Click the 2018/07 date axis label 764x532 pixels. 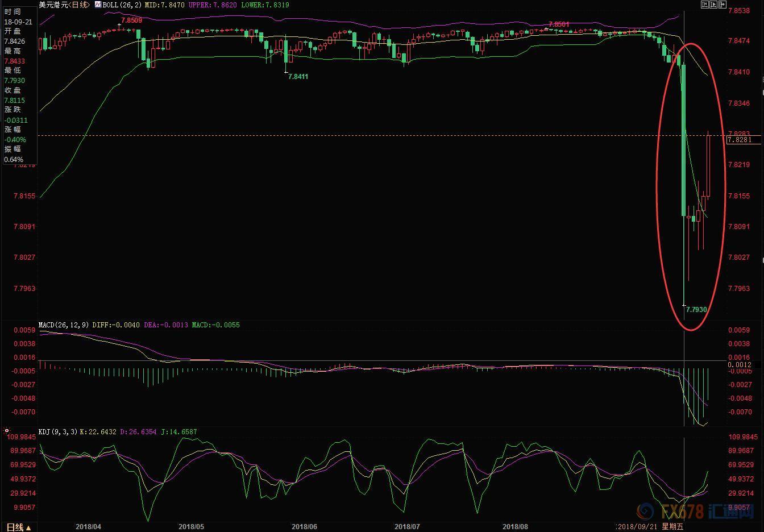click(407, 527)
